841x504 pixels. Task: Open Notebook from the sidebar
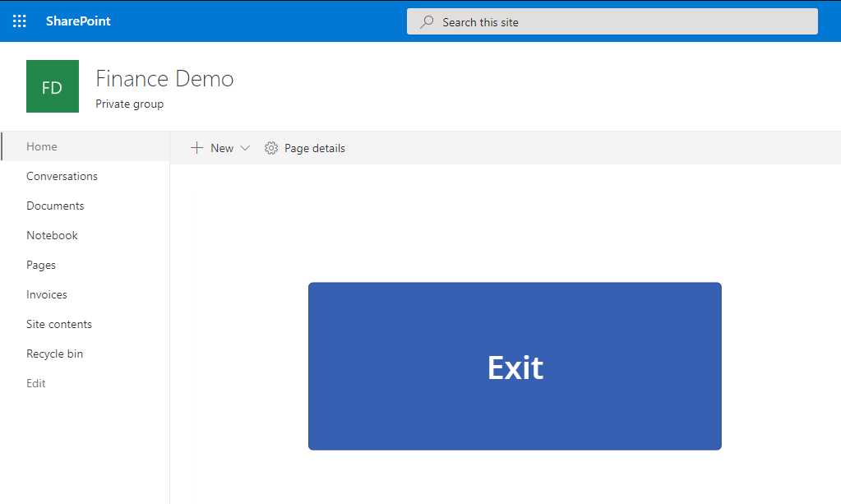coord(52,235)
